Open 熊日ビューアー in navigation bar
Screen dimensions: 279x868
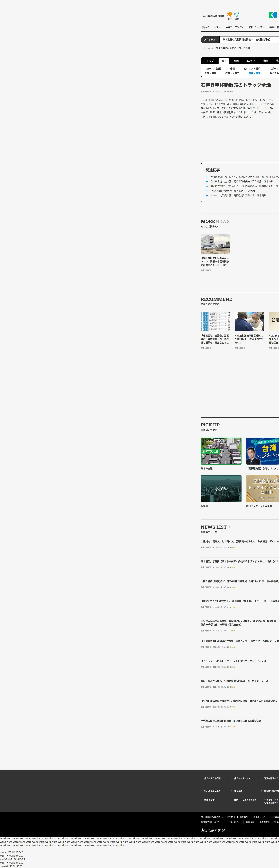tap(256, 27)
